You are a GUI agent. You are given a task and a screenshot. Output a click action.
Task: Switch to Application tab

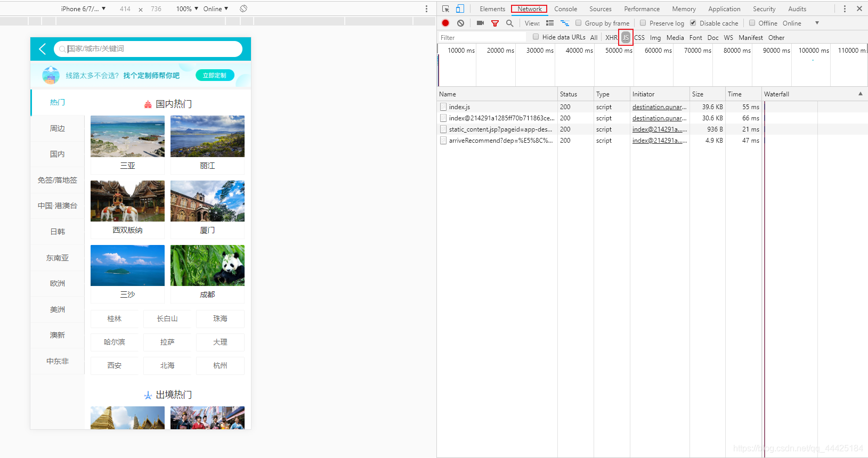[x=724, y=9]
